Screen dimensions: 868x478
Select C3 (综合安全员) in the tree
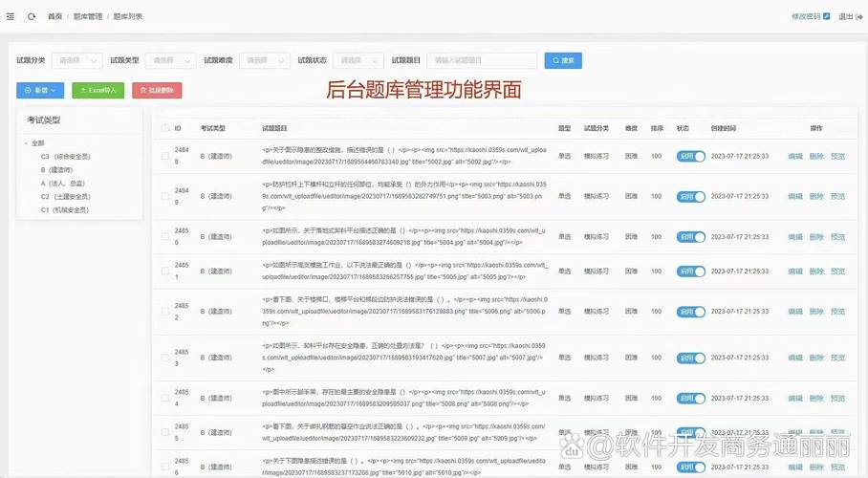65,157
